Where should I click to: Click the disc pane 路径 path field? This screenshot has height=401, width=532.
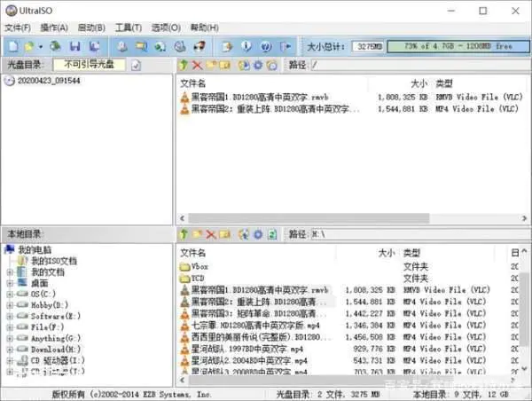[x=419, y=65]
